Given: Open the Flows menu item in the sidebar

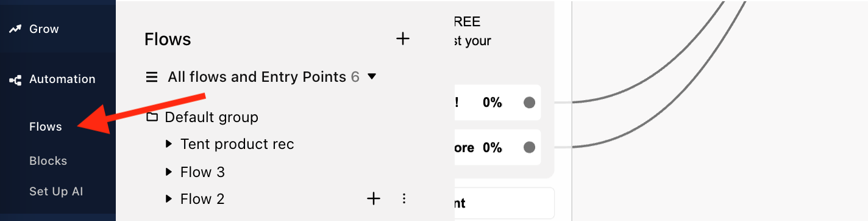Looking at the screenshot, I should coord(46,127).
